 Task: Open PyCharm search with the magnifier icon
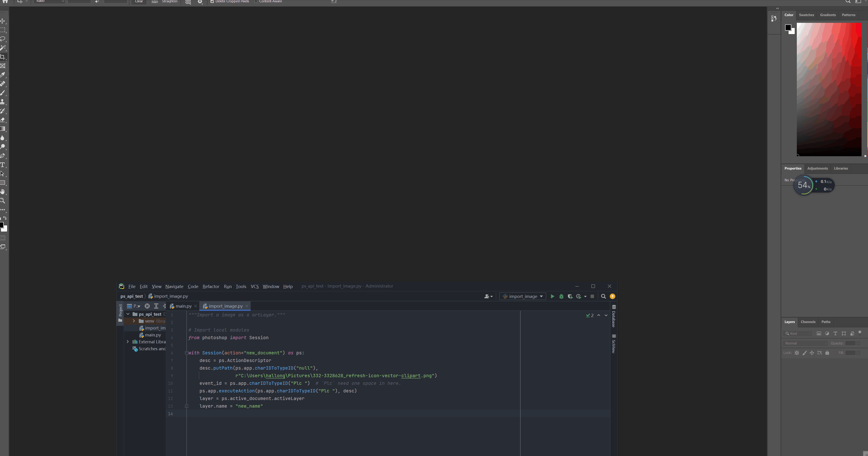tap(604, 297)
